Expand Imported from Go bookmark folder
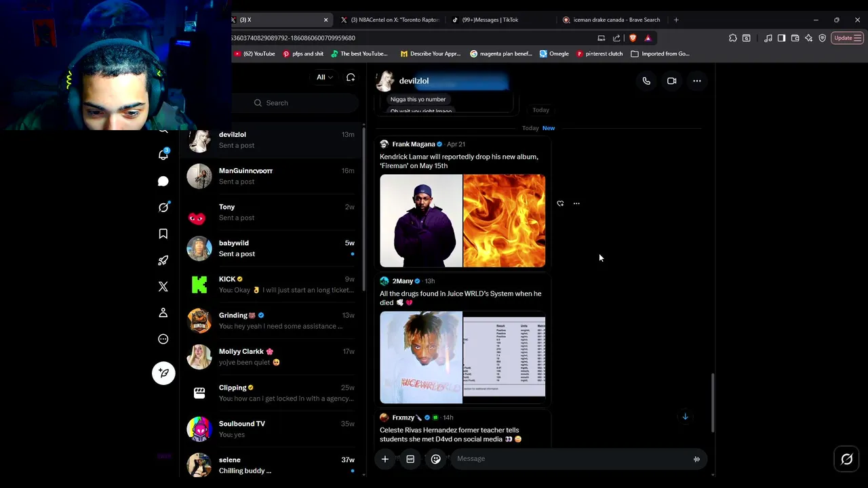868x488 pixels. (660, 54)
